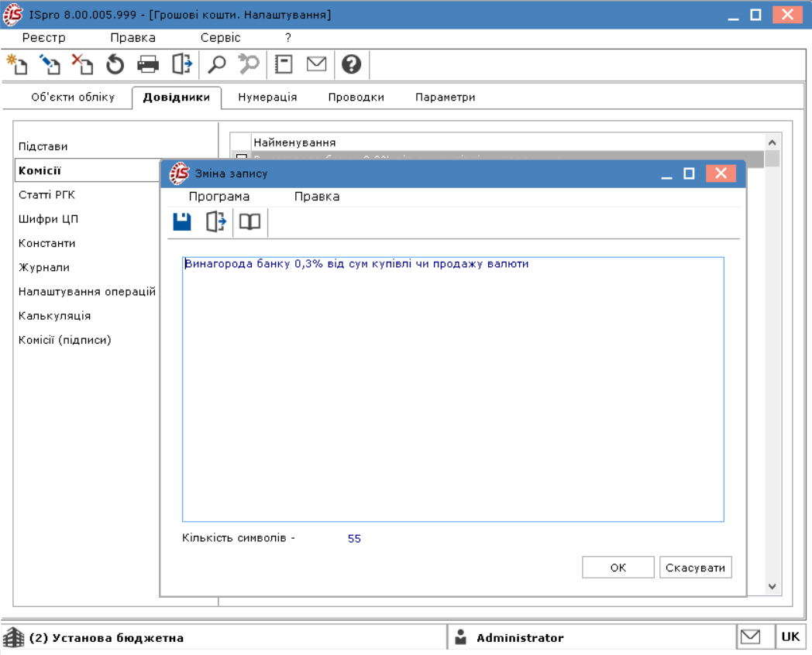
Task: Open the Реєстр menu
Action: (44, 38)
